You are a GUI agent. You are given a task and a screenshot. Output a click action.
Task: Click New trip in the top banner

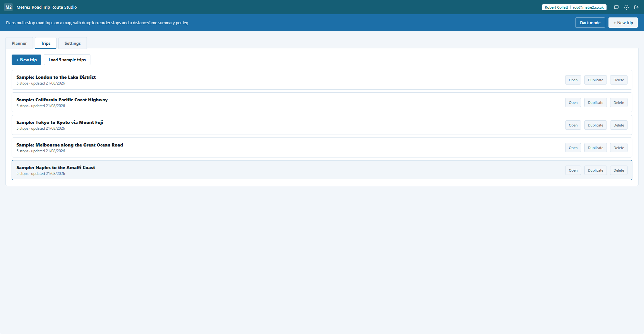tap(623, 23)
